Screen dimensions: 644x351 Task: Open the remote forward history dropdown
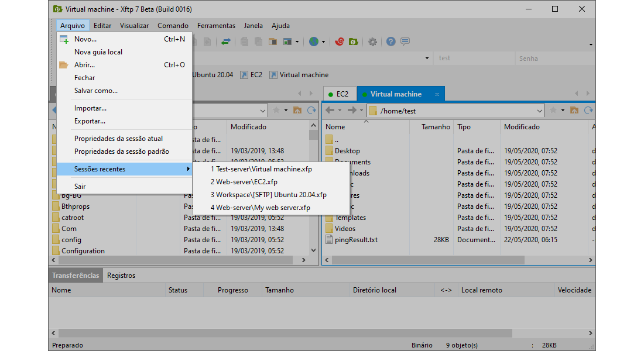click(x=361, y=111)
